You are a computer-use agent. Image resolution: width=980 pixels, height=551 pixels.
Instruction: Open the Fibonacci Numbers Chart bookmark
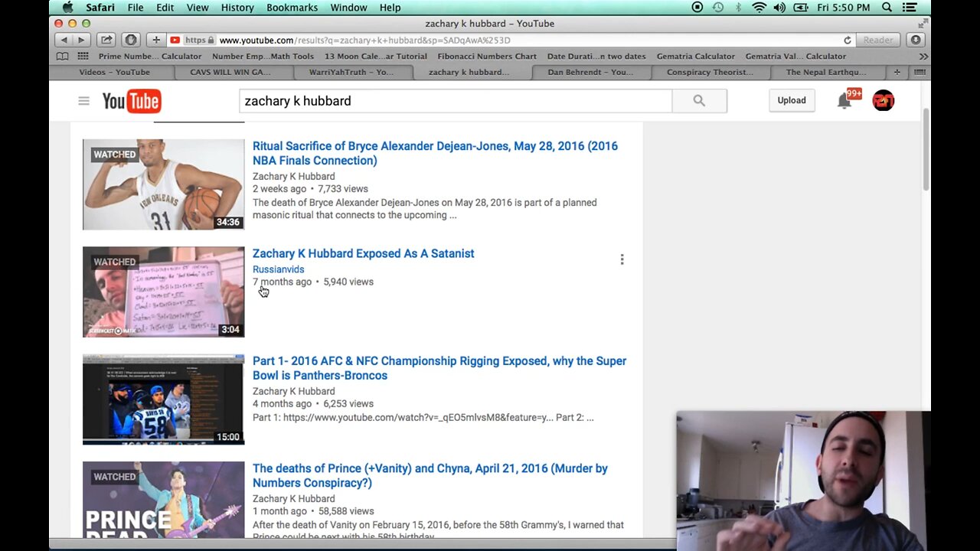pyautogui.click(x=487, y=56)
